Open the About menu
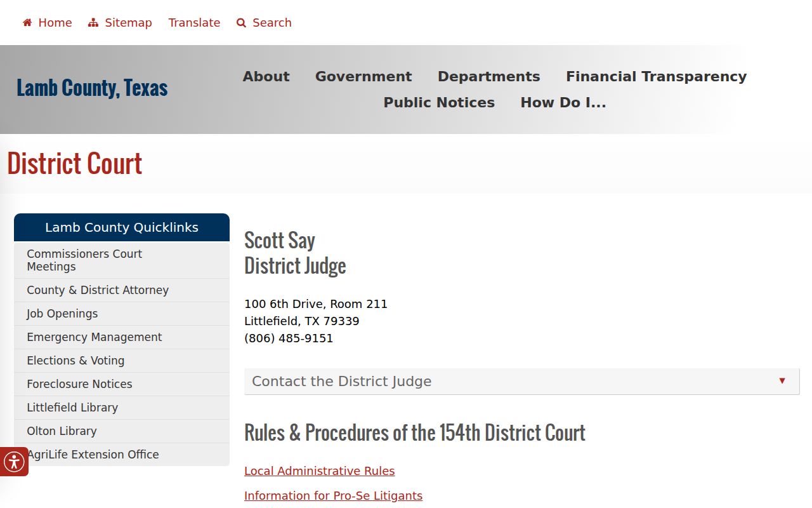 (266, 77)
